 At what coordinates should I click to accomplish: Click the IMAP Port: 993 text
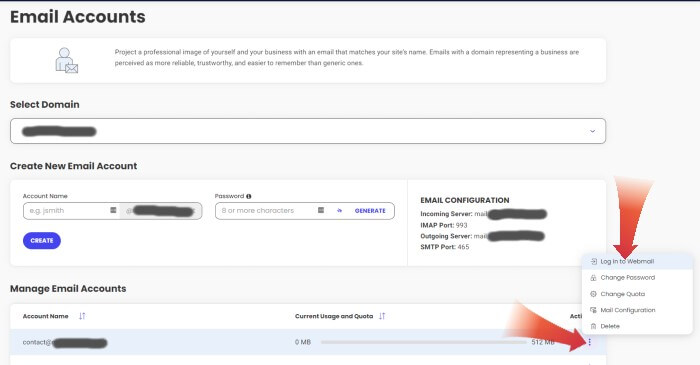pyautogui.click(x=444, y=225)
